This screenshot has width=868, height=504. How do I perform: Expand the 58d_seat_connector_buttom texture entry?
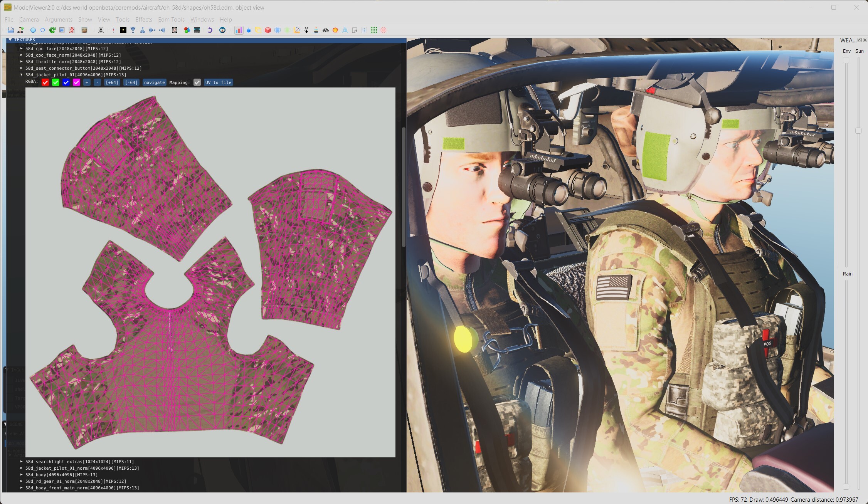(22, 68)
